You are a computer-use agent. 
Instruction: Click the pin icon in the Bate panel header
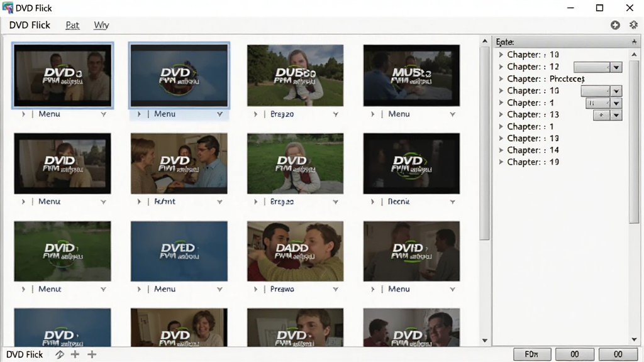(634, 42)
